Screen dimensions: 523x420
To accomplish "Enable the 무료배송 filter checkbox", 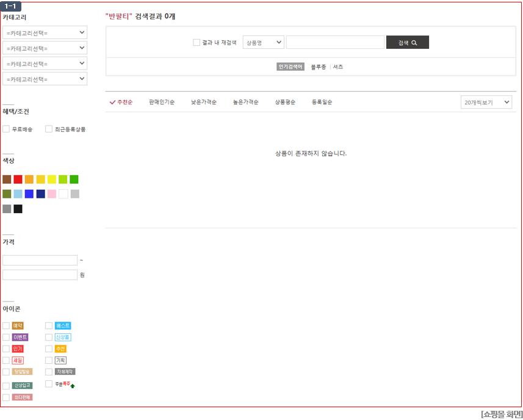I will tap(6, 129).
